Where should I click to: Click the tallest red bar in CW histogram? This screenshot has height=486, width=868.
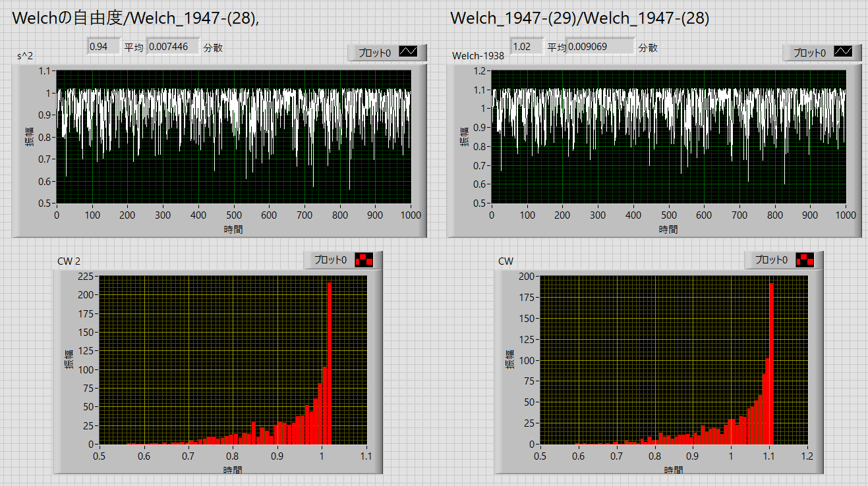tap(770, 369)
